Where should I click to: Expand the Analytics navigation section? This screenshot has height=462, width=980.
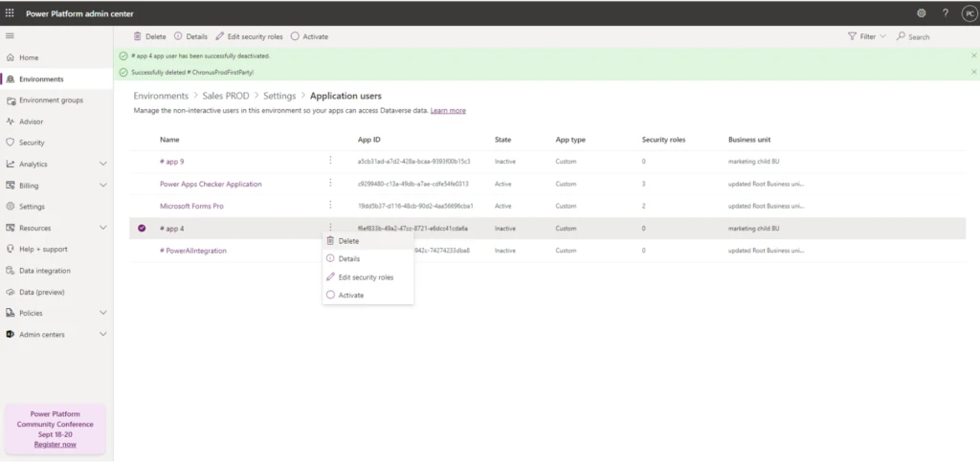[x=102, y=164]
